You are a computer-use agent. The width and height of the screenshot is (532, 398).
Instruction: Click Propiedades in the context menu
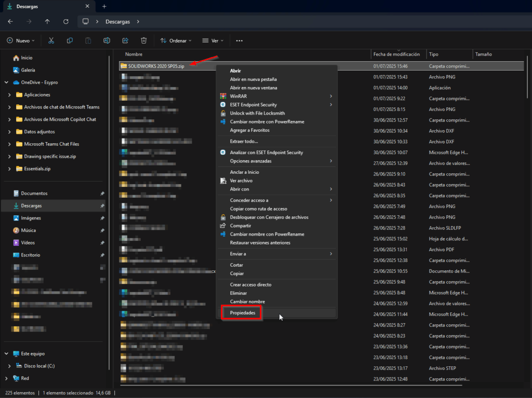tap(277, 313)
